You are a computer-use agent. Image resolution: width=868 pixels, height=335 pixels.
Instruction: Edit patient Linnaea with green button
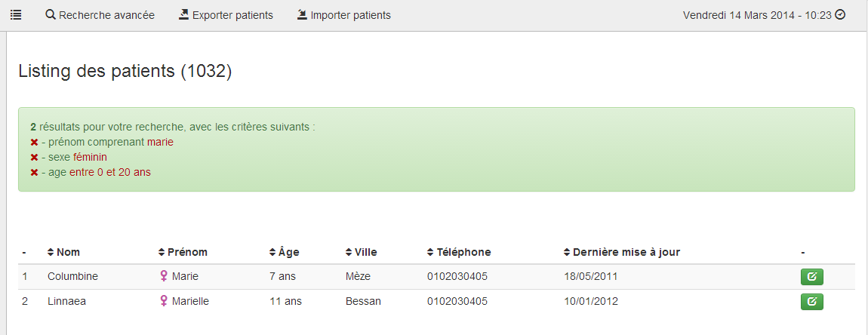[x=811, y=302]
